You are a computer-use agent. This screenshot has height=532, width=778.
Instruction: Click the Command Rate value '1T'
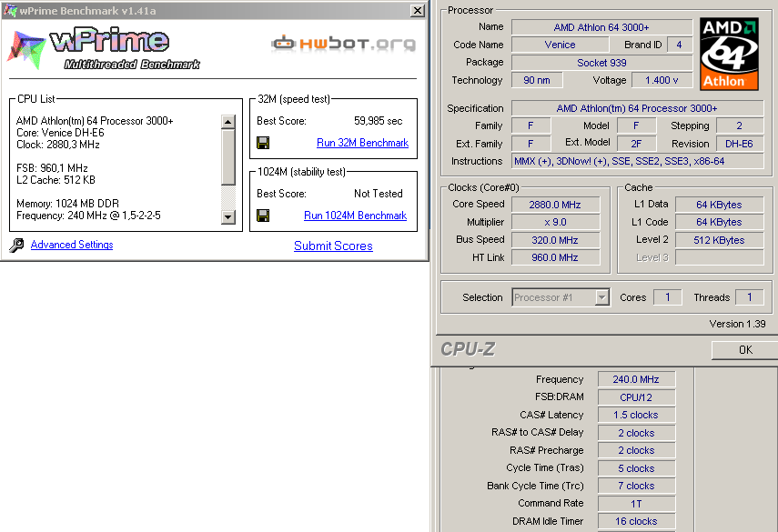pos(636,504)
